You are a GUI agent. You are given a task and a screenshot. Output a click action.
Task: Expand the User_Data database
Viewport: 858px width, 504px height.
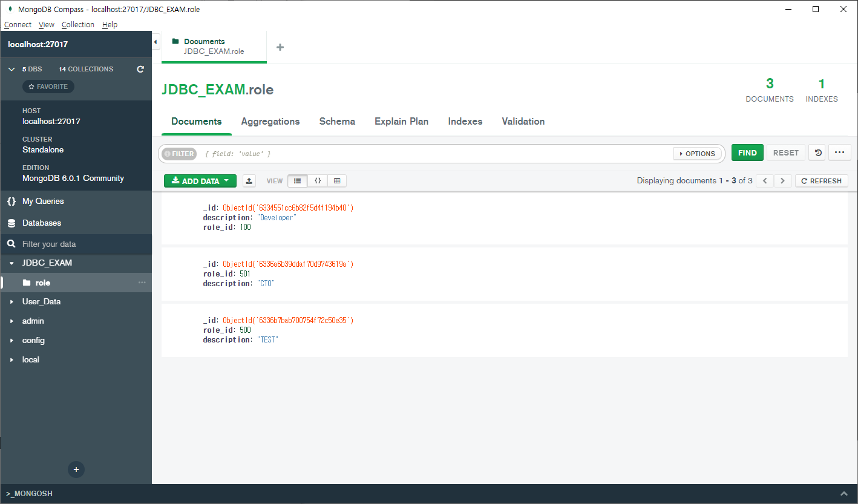(11, 302)
